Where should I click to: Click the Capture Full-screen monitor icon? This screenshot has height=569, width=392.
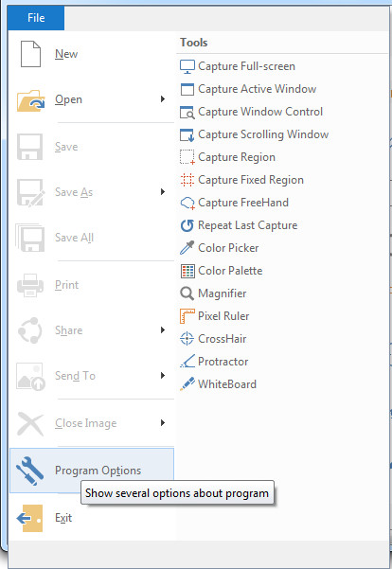187,66
